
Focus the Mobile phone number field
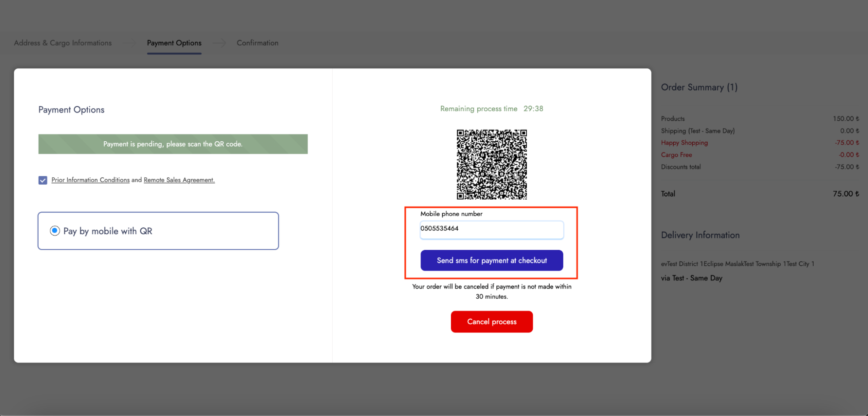tap(492, 230)
